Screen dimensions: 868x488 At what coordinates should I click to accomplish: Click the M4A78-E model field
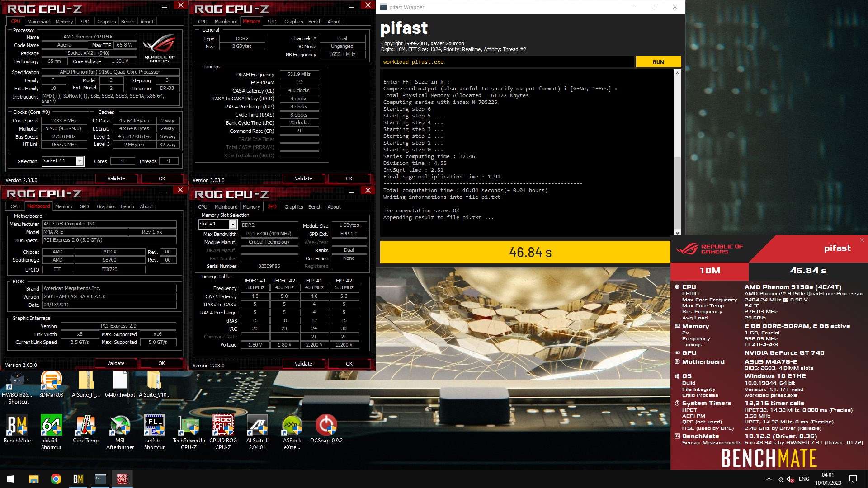85,232
